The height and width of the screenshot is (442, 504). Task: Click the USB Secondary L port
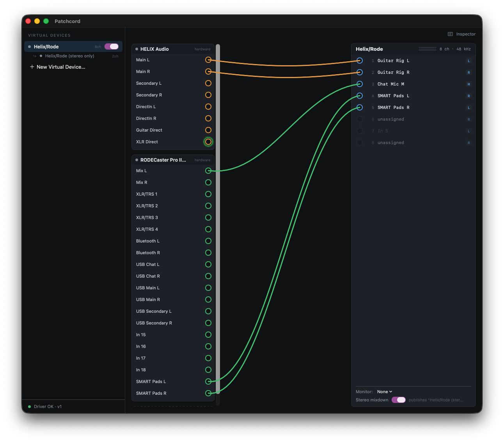pos(208,311)
